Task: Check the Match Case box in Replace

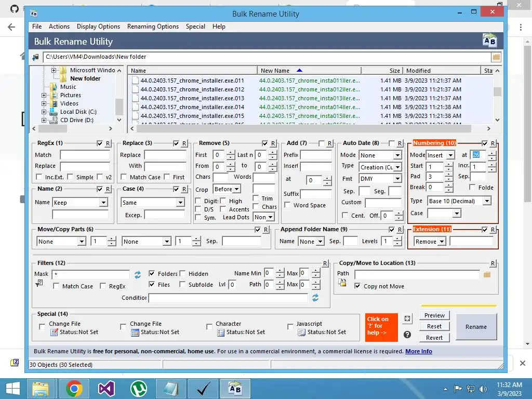Action: point(124,177)
